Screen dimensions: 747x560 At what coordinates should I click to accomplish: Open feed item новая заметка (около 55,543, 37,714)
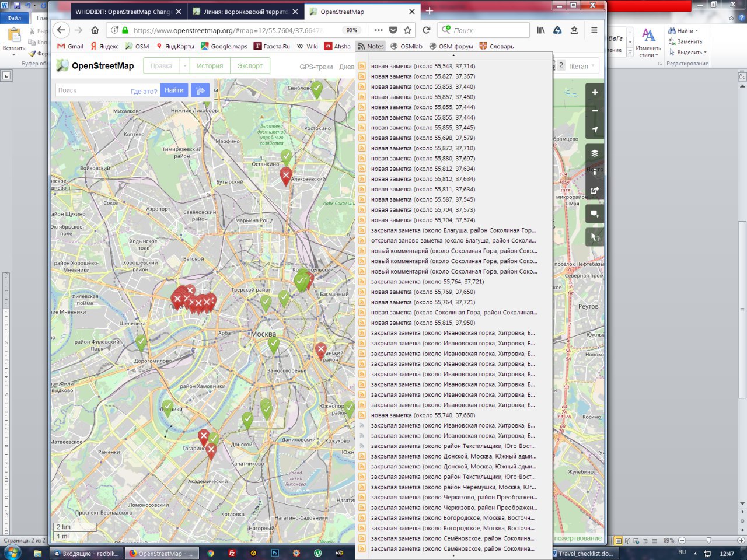[423, 66]
